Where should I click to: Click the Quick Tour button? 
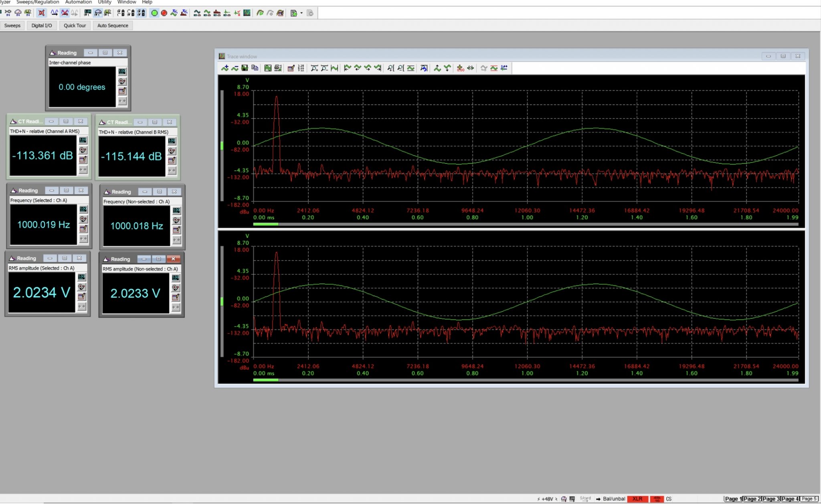click(x=75, y=25)
